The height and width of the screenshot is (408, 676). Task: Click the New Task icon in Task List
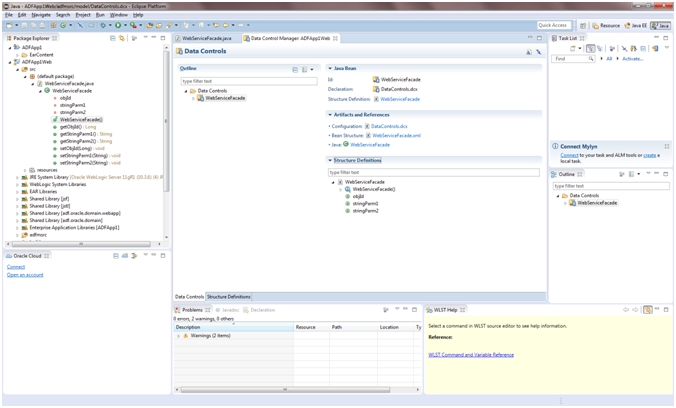[x=573, y=49]
